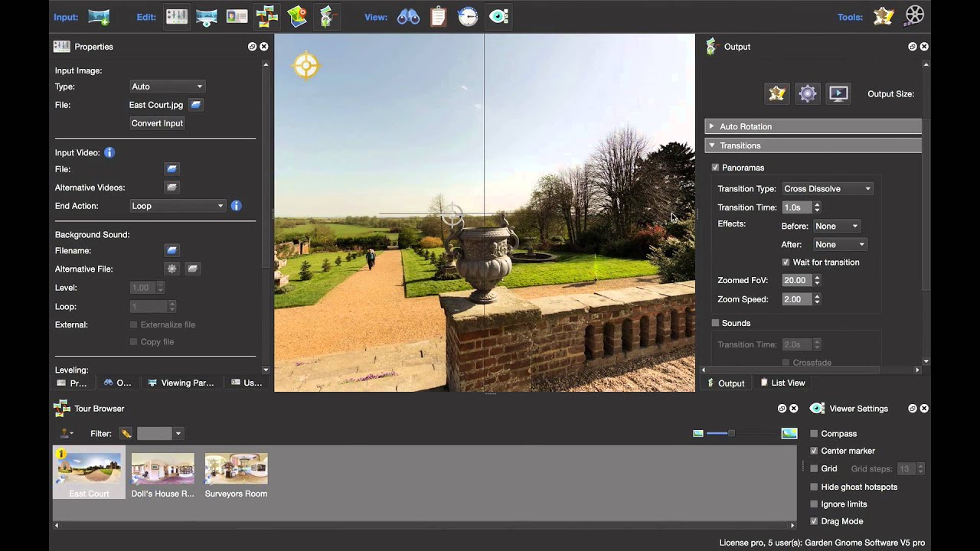
Task: Switch to the Viewing Parameters tab
Action: pos(181,383)
